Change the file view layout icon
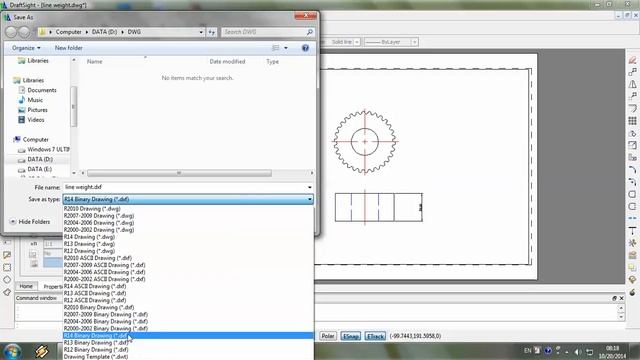The height and width of the screenshot is (360, 640). tap(276, 48)
